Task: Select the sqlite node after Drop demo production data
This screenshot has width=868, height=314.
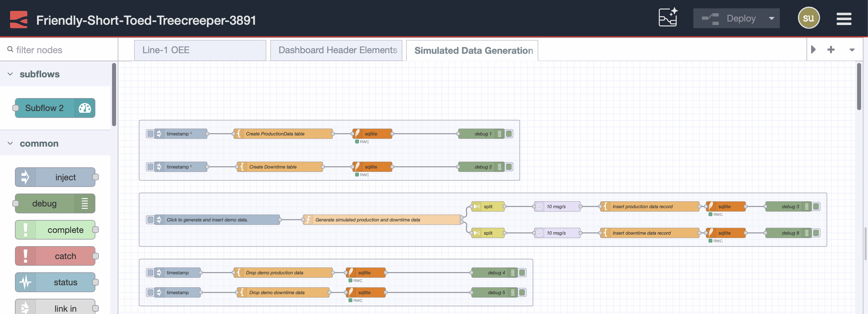Action: (x=366, y=273)
